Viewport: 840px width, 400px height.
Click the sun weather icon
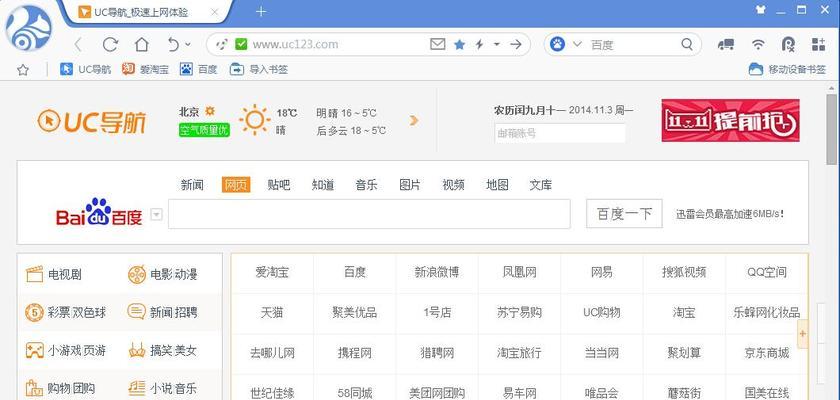click(x=255, y=119)
